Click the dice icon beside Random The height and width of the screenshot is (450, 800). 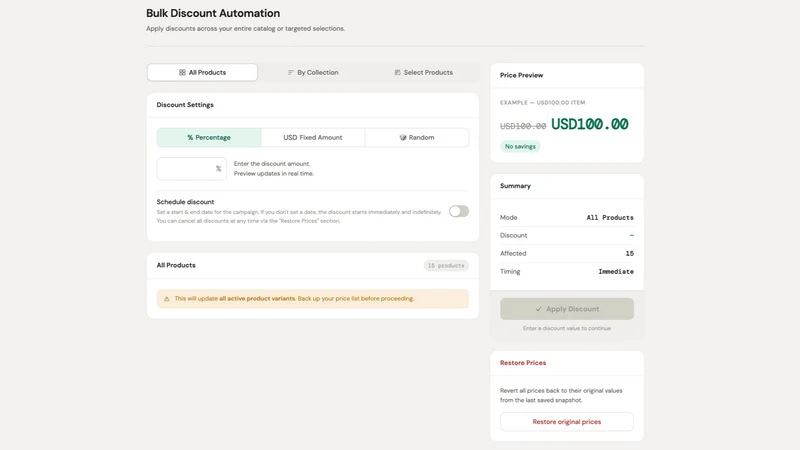[x=403, y=137]
